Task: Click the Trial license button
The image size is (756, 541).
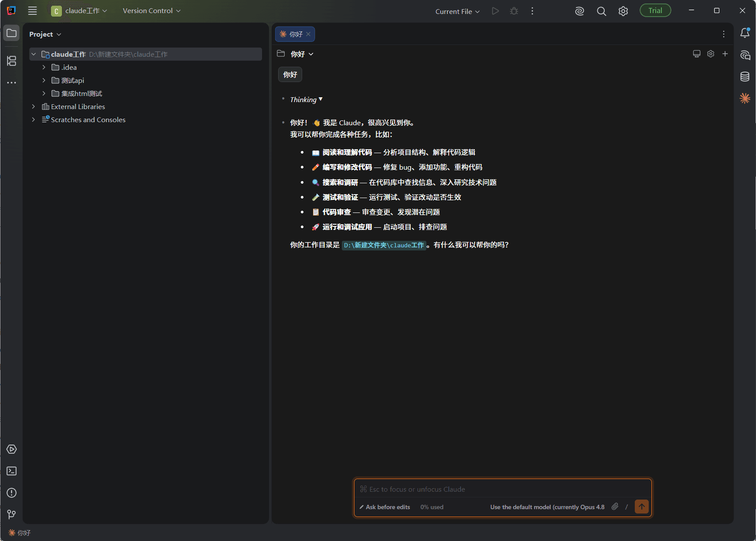Action: (x=655, y=10)
